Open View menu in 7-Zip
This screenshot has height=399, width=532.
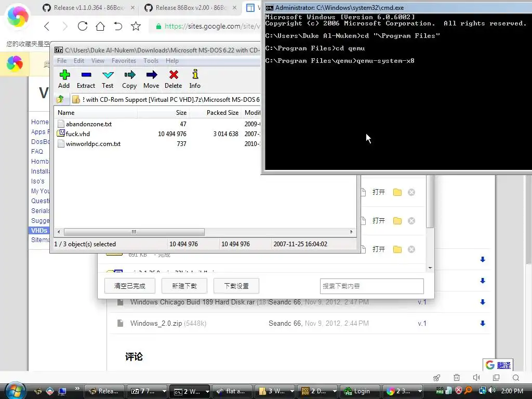(x=98, y=61)
